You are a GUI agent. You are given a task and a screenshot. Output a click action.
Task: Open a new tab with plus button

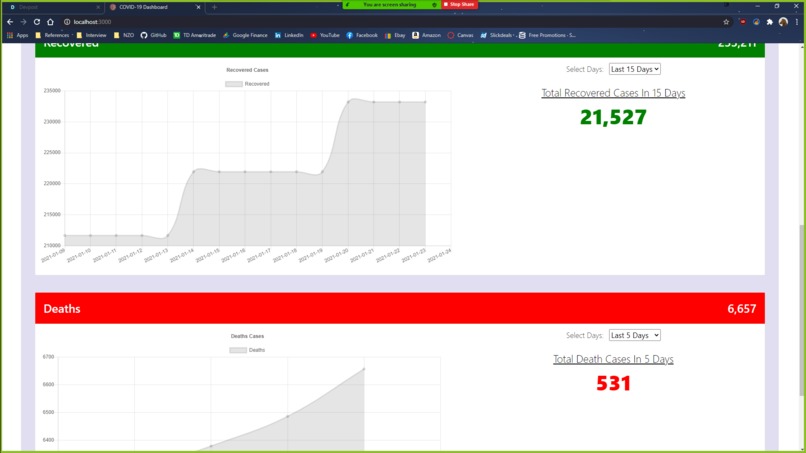[x=214, y=7]
